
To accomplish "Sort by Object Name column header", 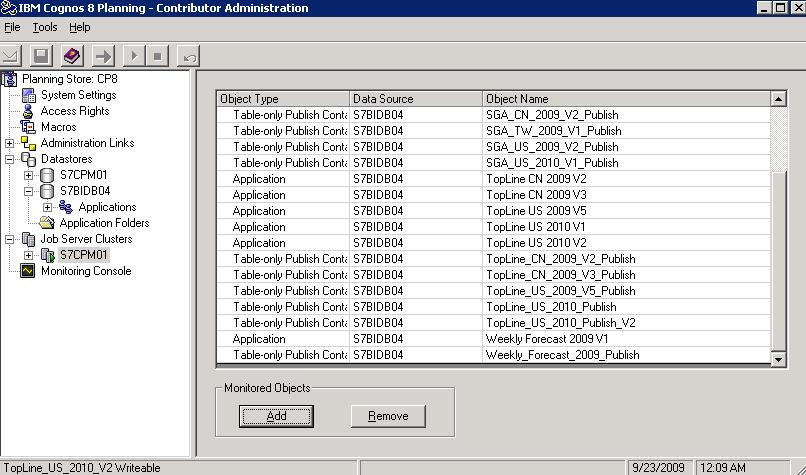I will tap(627, 99).
